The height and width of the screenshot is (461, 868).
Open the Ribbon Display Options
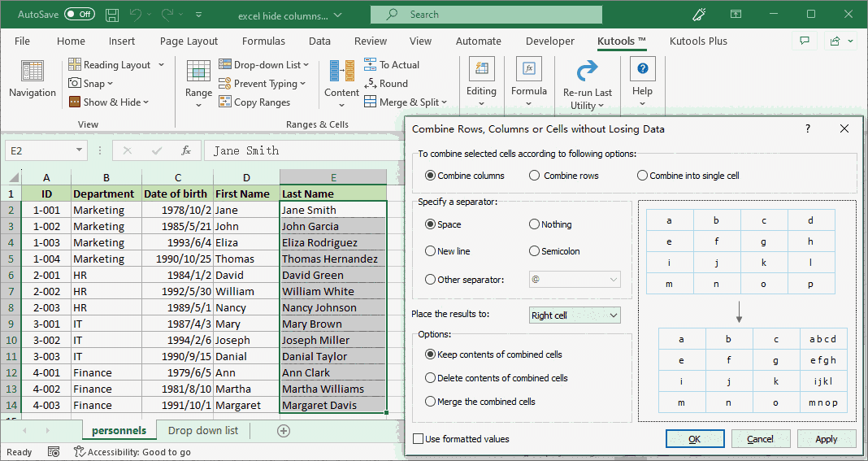pyautogui.click(x=736, y=15)
